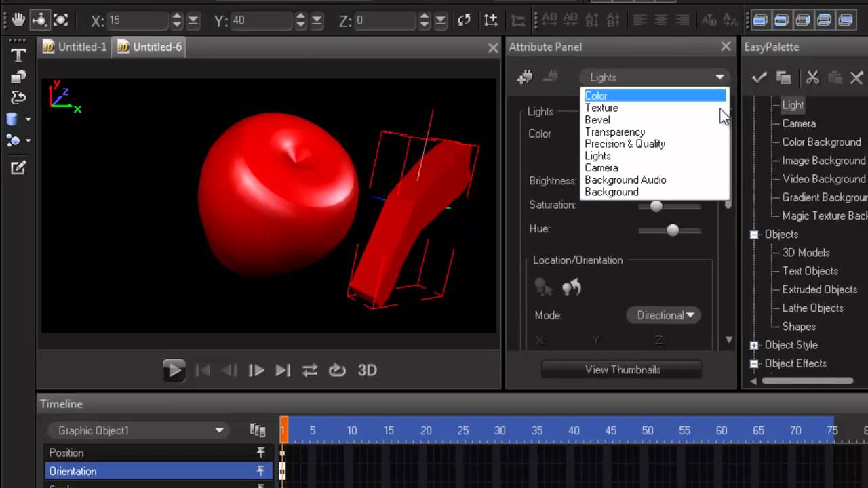The image size is (868, 488).
Task: Select the hand Move Object tool
Action: (18, 20)
